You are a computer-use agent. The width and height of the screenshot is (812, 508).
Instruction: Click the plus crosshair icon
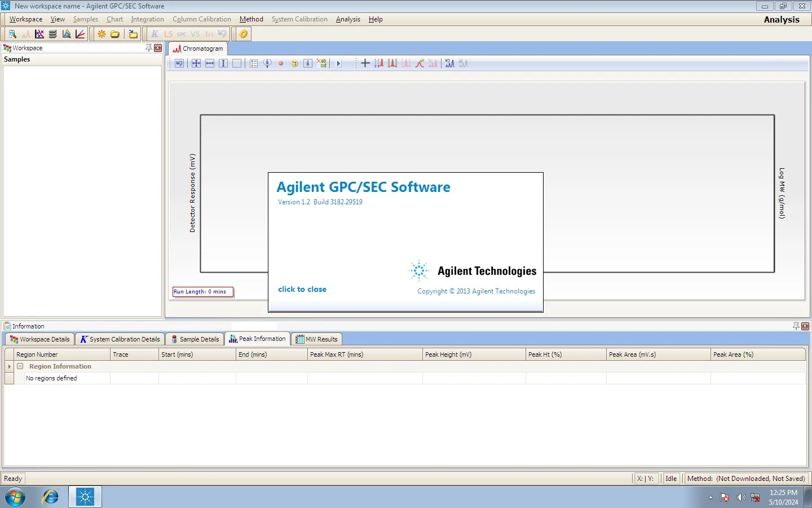(x=365, y=63)
